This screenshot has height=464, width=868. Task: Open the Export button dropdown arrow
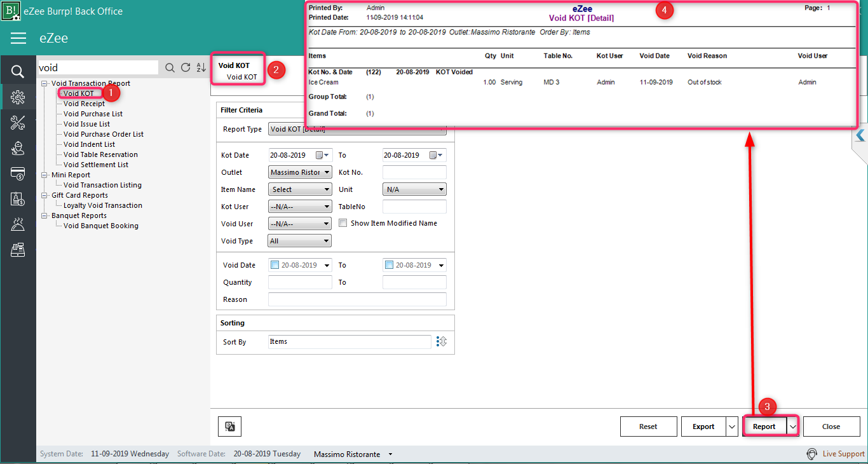point(731,426)
